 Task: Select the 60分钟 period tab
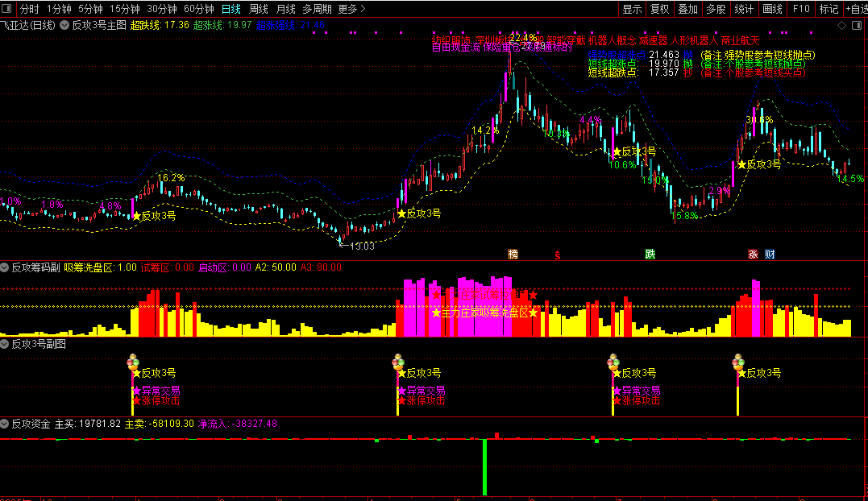199,9
